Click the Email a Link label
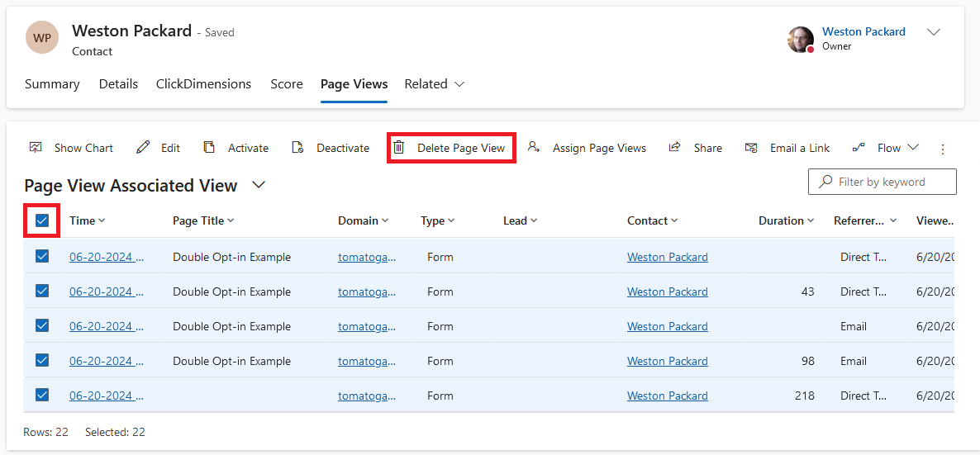This screenshot has height=455, width=980. pos(800,148)
